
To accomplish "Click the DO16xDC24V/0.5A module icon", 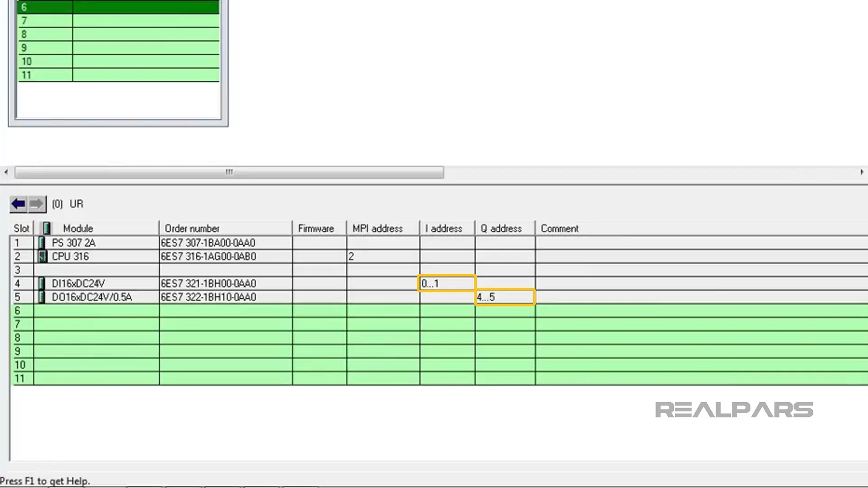I will (42, 297).
